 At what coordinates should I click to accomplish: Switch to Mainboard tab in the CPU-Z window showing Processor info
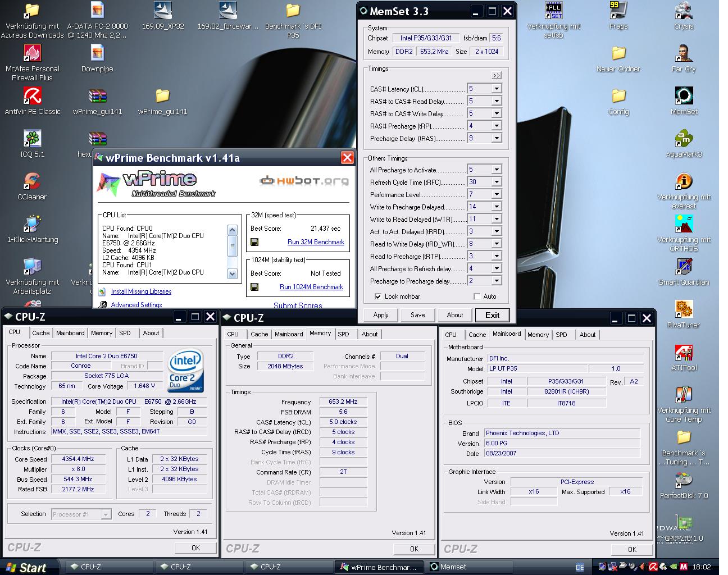[70, 333]
